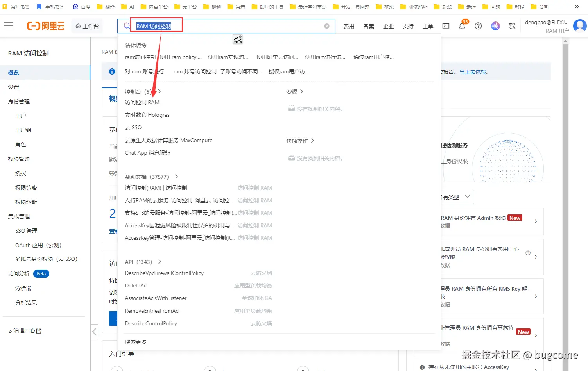The height and width of the screenshot is (371, 588).
Task: Open the 备案 top menu
Action: click(369, 26)
